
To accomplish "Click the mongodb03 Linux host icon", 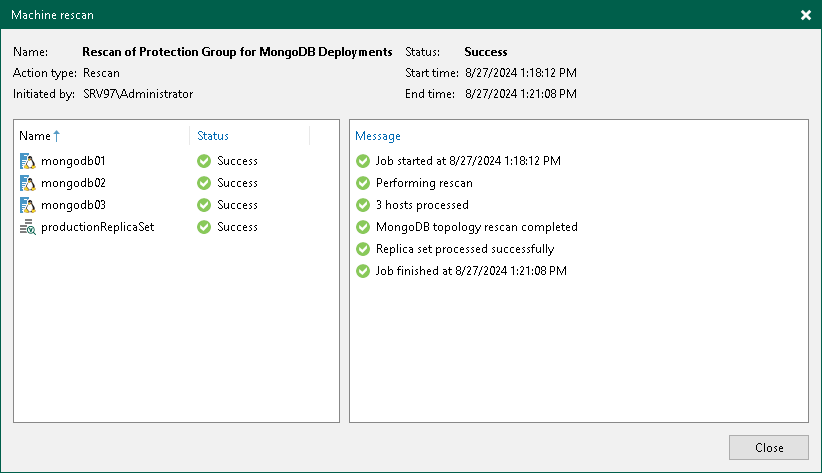I will (x=28, y=205).
